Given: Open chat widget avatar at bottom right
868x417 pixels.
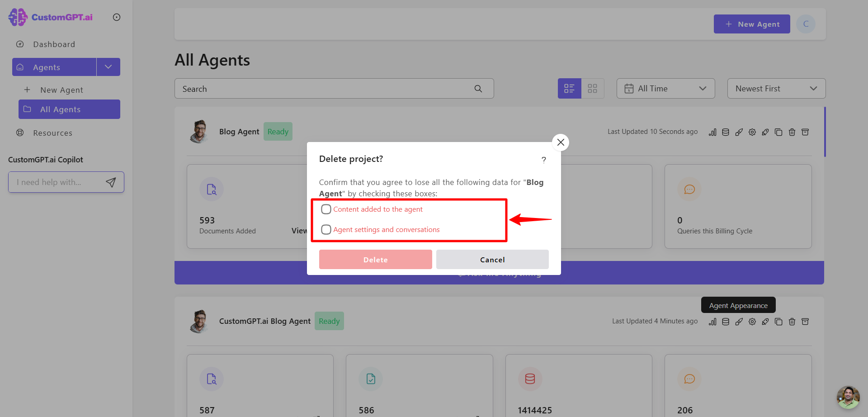Looking at the screenshot, I should click(x=848, y=397).
